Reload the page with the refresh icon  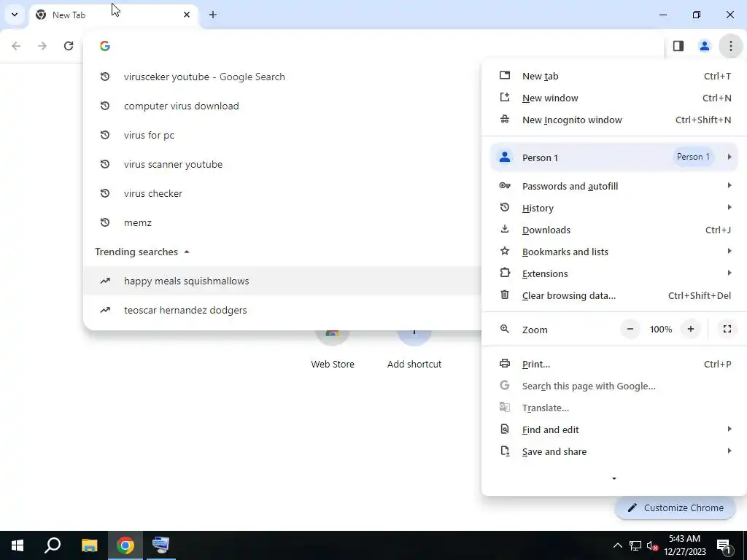click(x=69, y=46)
